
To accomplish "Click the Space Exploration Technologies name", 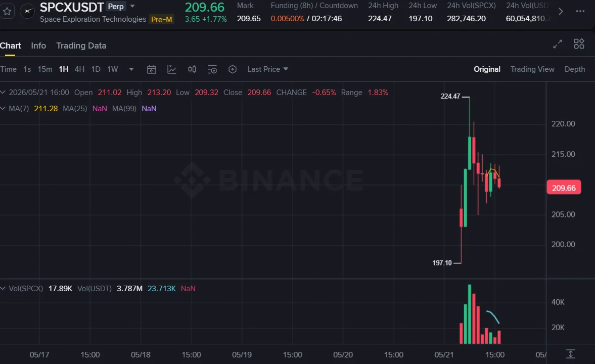I will point(93,19).
